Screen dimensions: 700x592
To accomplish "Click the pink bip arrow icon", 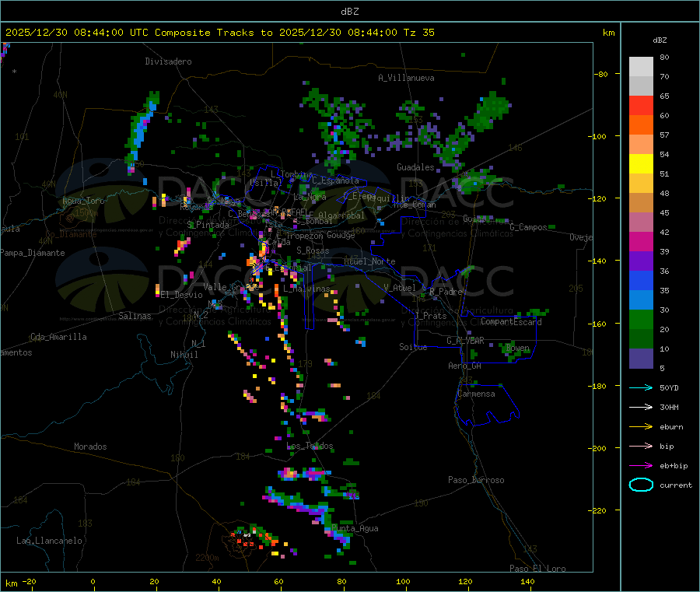I will 641,446.
